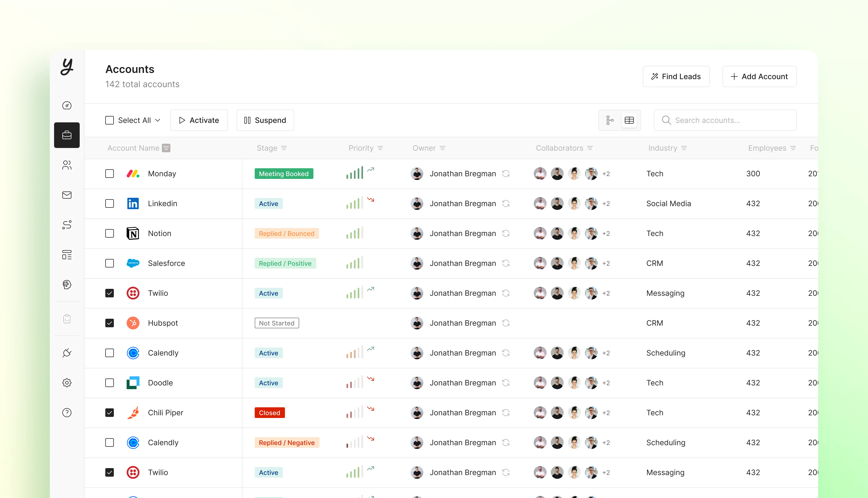
Task: Select the Replied / Negative Calendly checkbox
Action: pos(109,443)
